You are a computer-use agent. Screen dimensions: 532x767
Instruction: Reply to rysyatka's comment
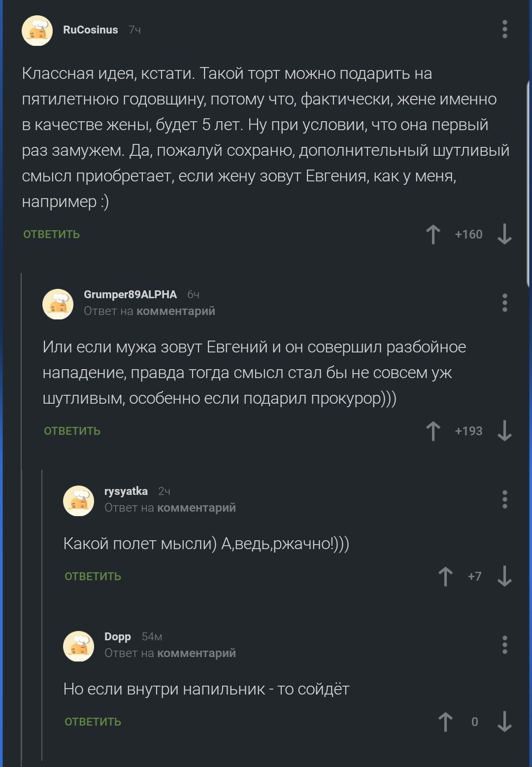coord(93,577)
